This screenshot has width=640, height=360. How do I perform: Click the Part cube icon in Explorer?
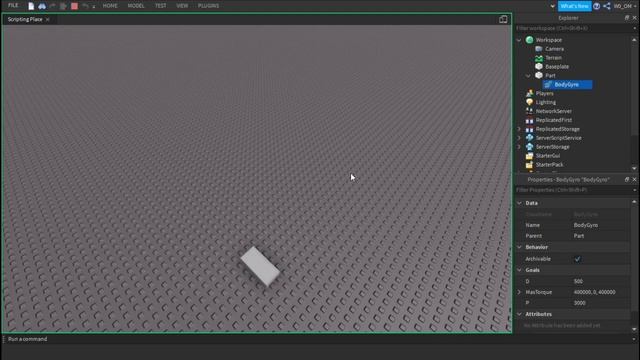539,76
